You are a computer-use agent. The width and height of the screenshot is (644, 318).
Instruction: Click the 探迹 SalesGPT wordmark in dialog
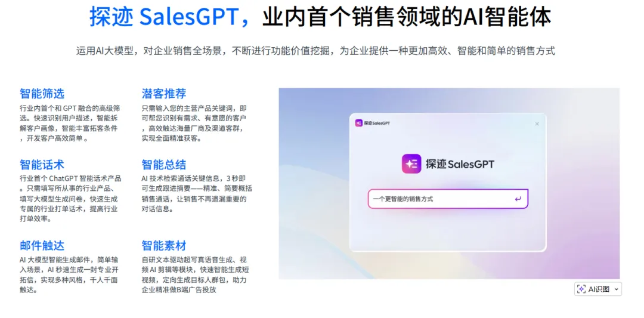(460, 164)
